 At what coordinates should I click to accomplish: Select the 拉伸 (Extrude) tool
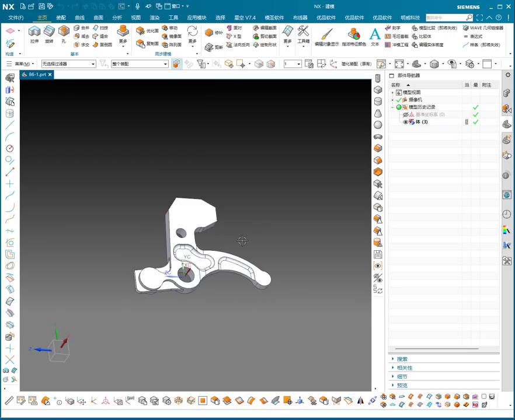[x=34, y=33]
